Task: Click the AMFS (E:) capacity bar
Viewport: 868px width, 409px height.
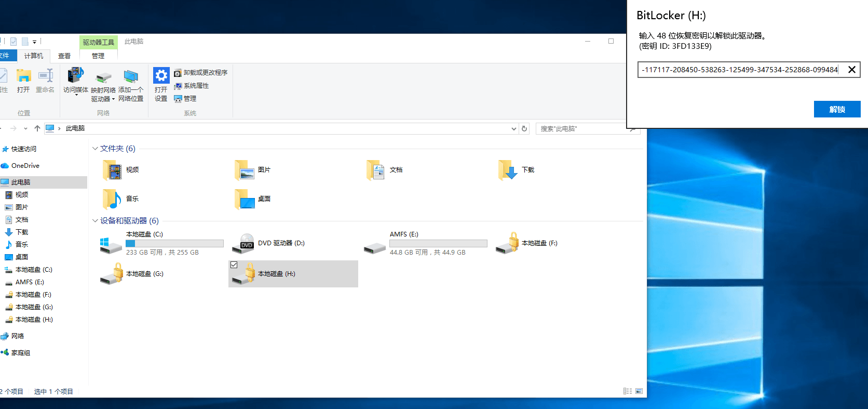Action: click(439, 243)
